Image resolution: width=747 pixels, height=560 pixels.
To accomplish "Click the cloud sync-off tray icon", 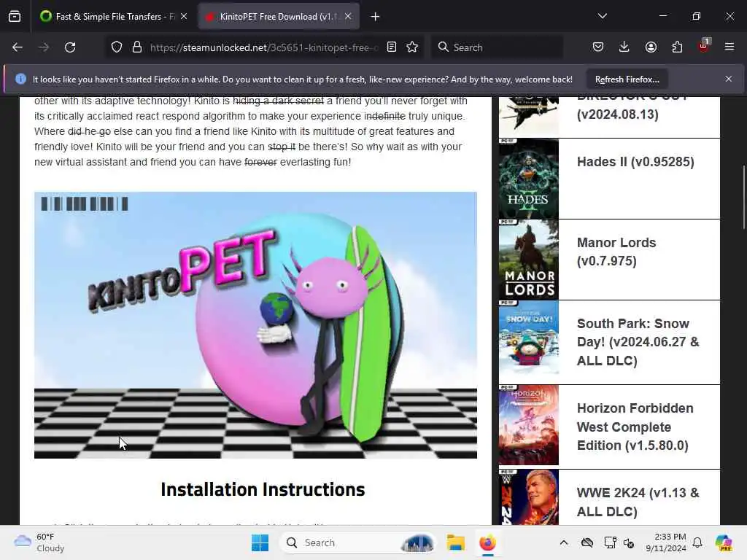I will point(587,542).
